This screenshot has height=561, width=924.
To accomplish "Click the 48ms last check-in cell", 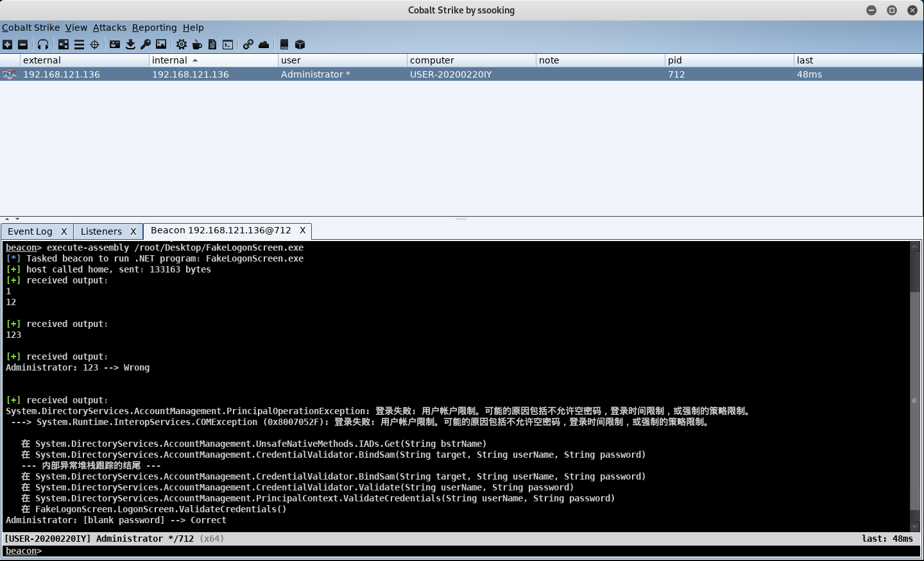I will tap(858, 74).
